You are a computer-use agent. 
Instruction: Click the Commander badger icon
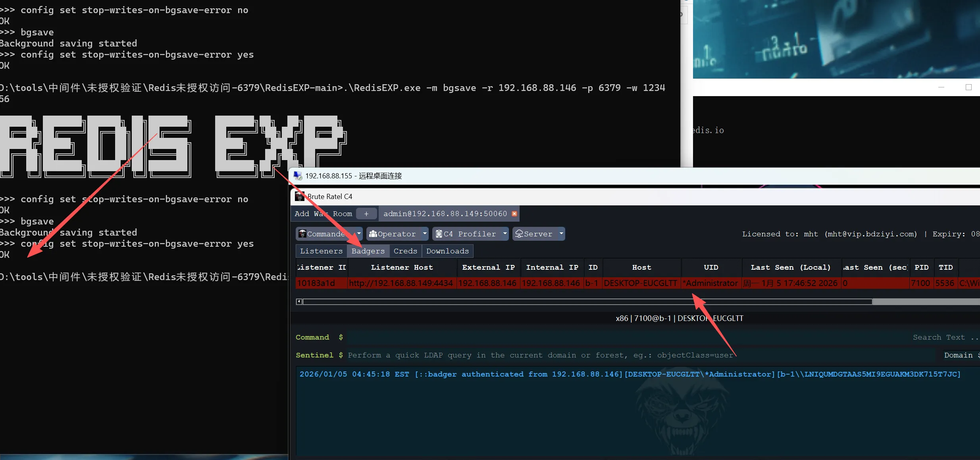(302, 234)
